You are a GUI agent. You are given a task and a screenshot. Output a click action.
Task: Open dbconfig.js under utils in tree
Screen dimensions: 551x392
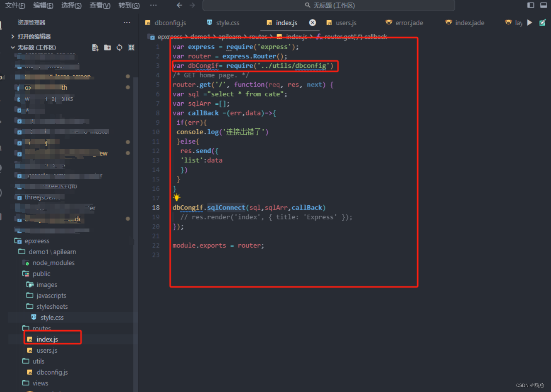tap(52, 373)
